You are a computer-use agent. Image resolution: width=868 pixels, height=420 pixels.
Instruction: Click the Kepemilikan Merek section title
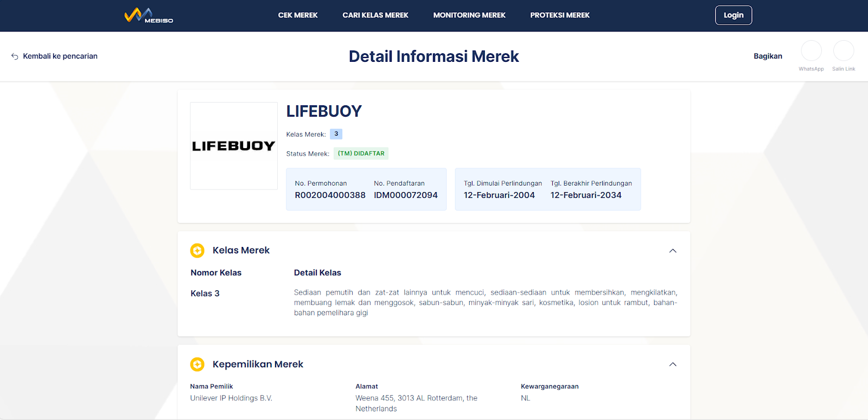(258, 364)
